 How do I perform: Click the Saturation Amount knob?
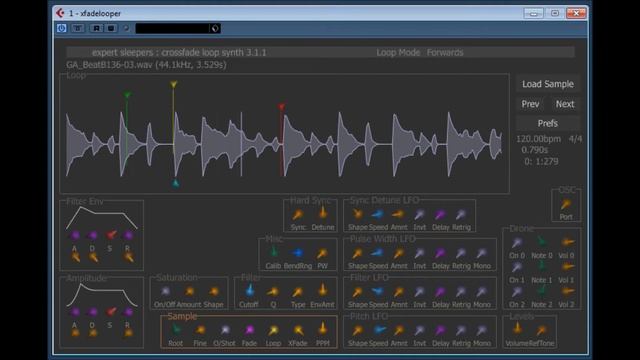[x=189, y=291]
